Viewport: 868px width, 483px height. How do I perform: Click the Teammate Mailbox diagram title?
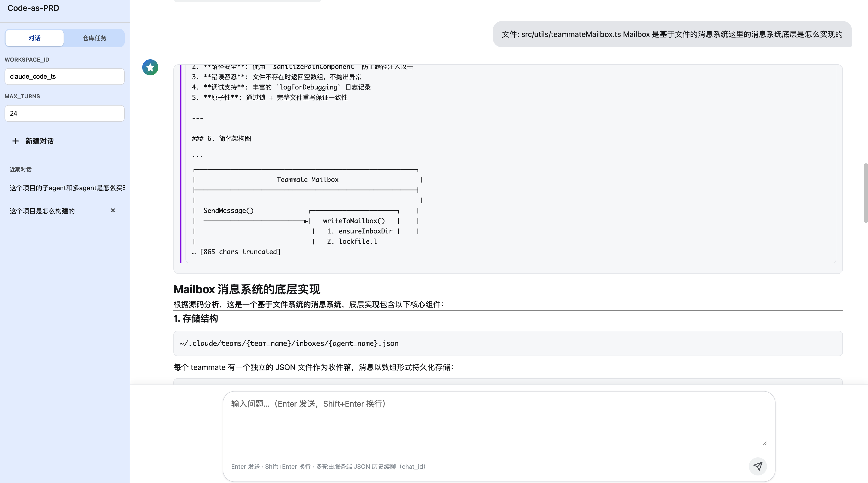point(307,180)
